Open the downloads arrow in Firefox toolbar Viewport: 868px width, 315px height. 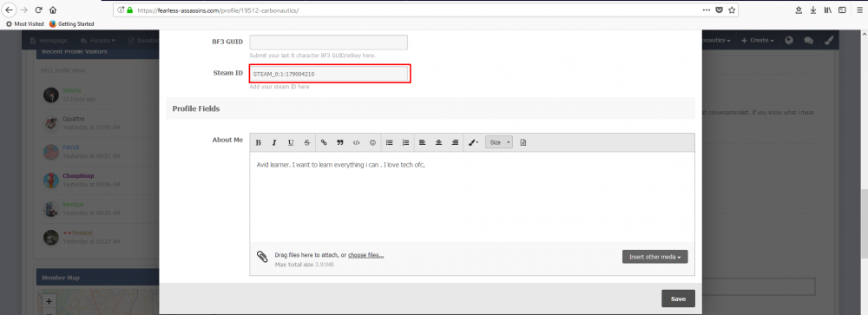click(x=813, y=10)
